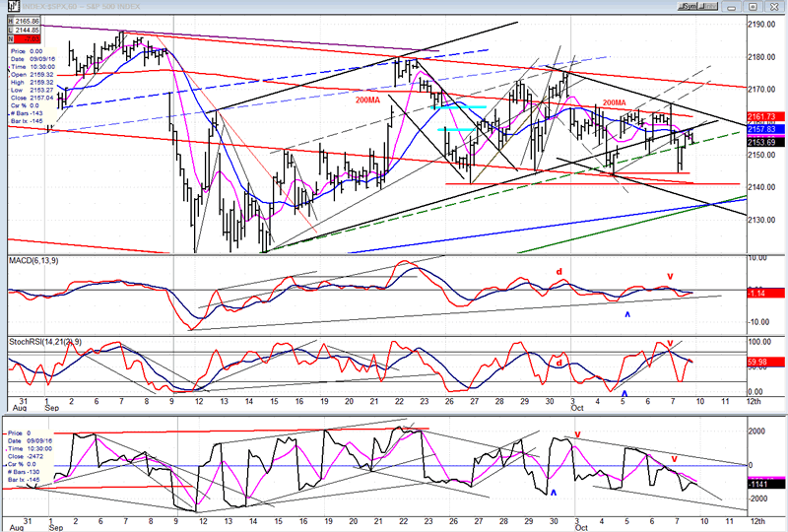Click the H high value box
Image resolution: width=788 pixels, height=532 pixels.
click(x=30, y=20)
